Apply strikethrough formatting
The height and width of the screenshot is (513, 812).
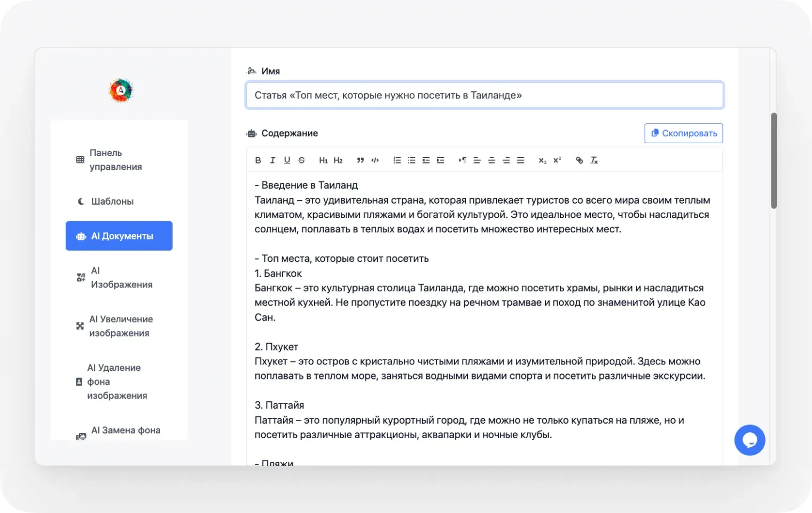pos(302,160)
